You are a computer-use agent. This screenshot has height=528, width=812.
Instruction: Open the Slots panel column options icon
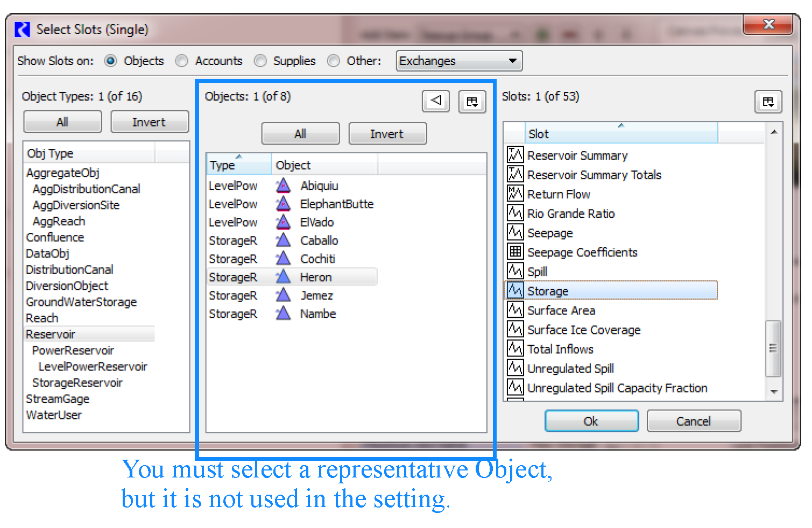(768, 102)
